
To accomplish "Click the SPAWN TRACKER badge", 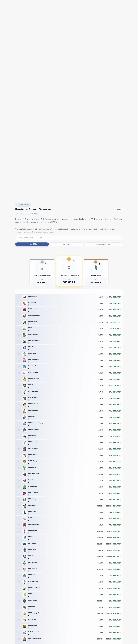I will pos(23,204).
